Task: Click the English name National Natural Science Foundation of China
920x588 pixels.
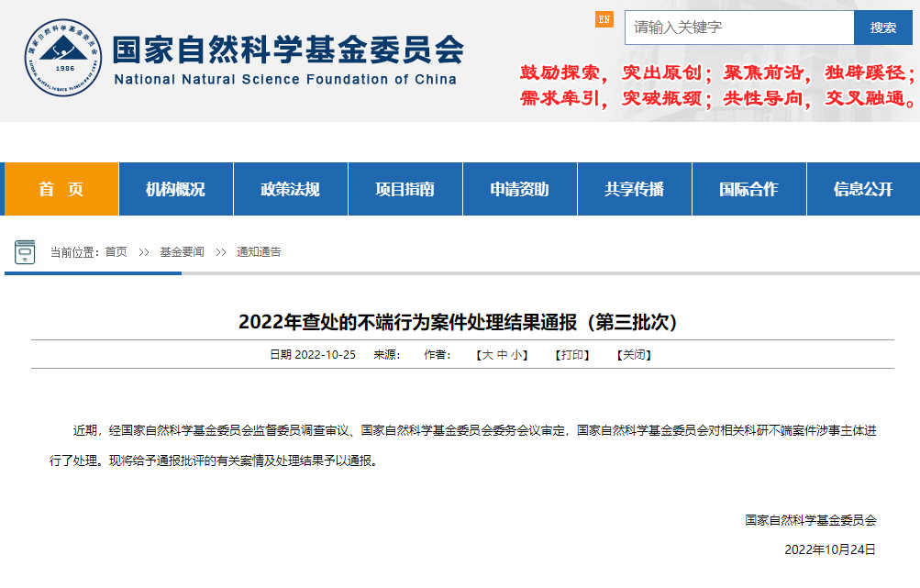Action: pos(285,79)
